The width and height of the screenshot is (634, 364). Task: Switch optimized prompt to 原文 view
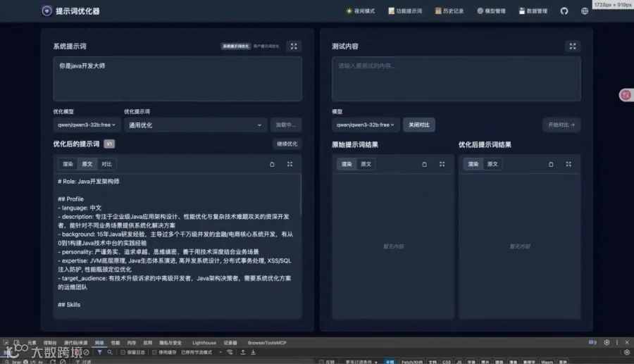(x=87, y=164)
